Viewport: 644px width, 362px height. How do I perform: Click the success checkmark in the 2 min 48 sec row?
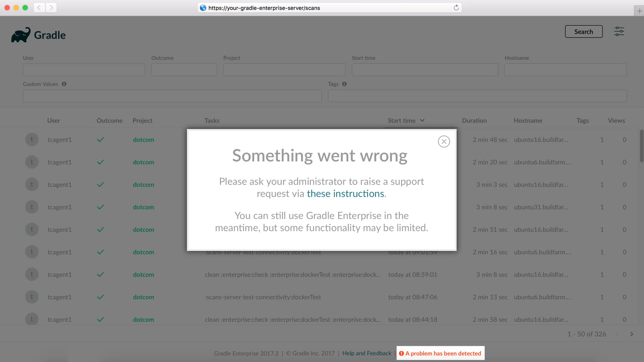point(100,139)
